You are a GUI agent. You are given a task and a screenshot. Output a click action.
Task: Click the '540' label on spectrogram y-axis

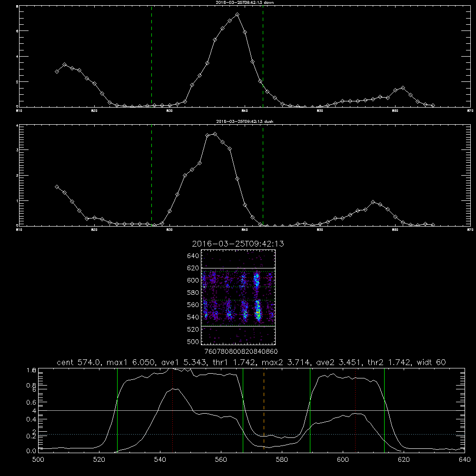pyautogui.click(x=193, y=317)
